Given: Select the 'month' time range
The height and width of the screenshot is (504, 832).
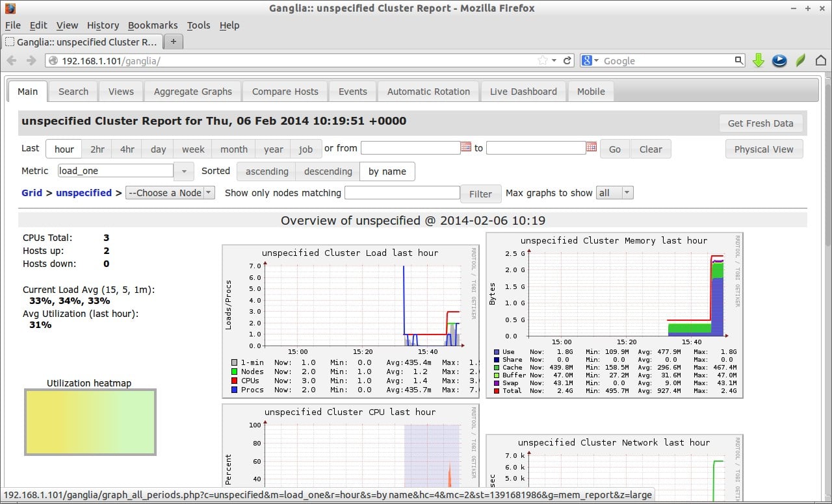Looking at the screenshot, I should coord(233,149).
